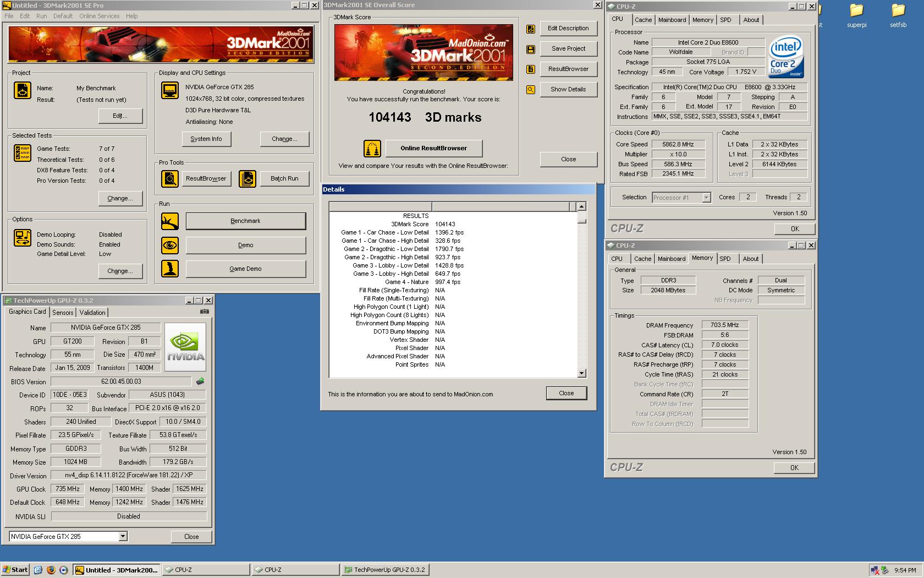
Task: Click the Intel Core 2 Duo logo
Action: (x=786, y=57)
